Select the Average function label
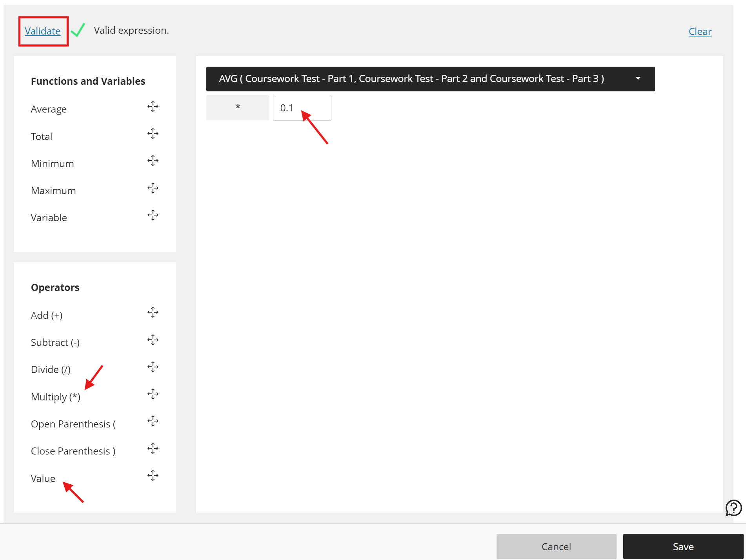Screen dimensions: 746x560 [x=49, y=109]
